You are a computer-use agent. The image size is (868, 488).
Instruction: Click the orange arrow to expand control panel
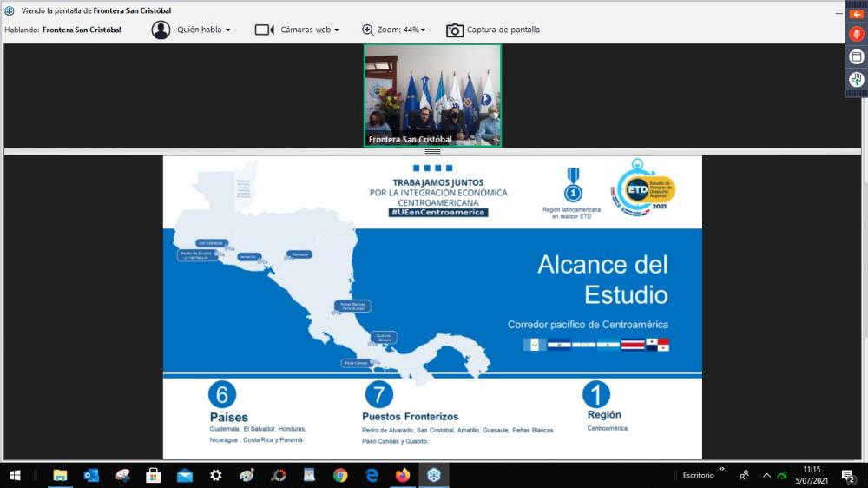[856, 14]
